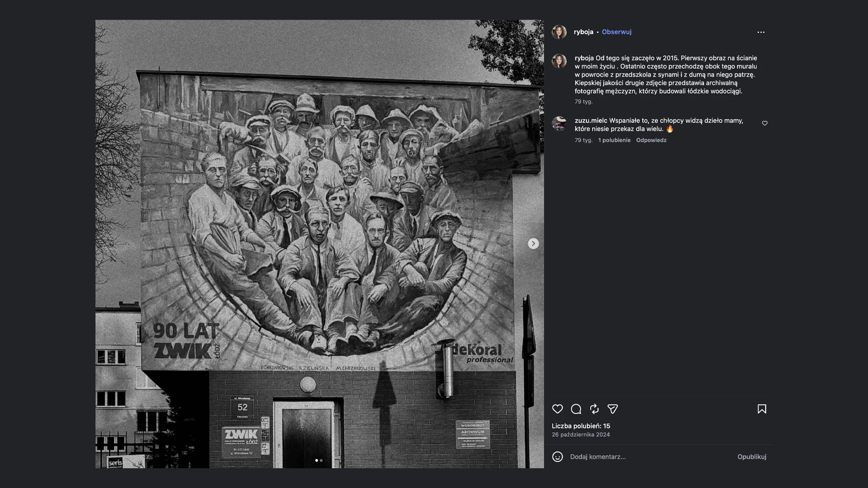This screenshot has width=868, height=488.
Task: View who liked: 1 polubienie
Action: (x=614, y=140)
